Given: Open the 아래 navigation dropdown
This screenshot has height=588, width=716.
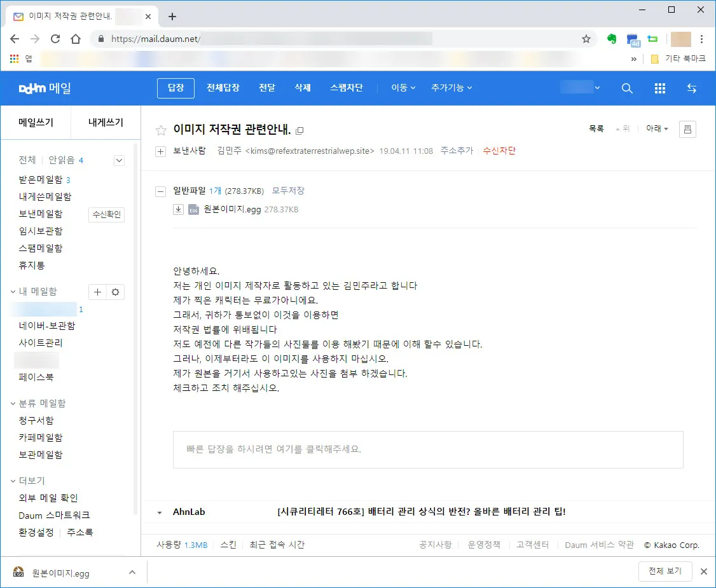Looking at the screenshot, I should click(x=657, y=129).
